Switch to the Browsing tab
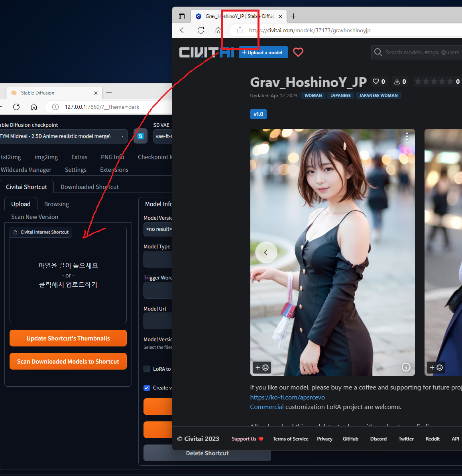The height and width of the screenshot is (476, 462). coord(57,204)
